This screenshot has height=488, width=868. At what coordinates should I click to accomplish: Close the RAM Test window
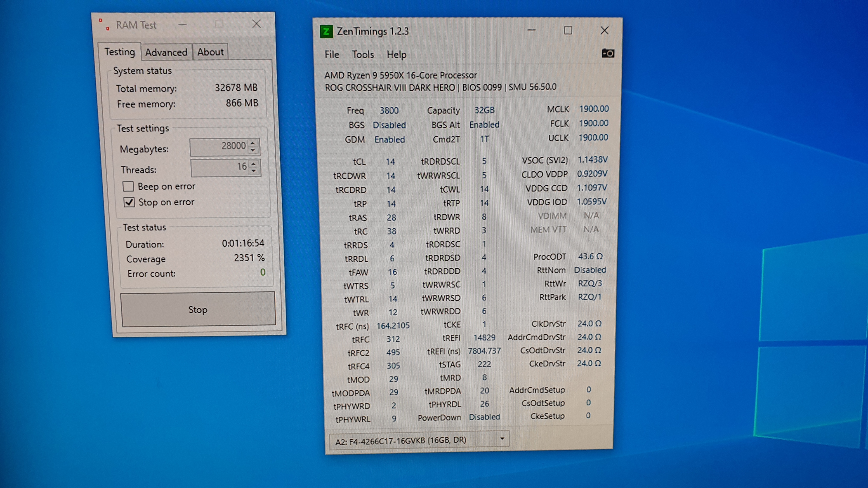[x=256, y=23]
